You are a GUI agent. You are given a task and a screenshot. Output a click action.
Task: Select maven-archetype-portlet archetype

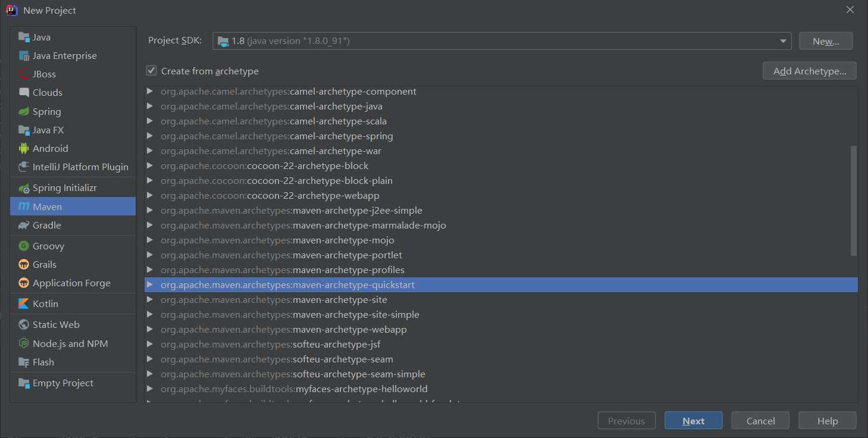click(501, 255)
